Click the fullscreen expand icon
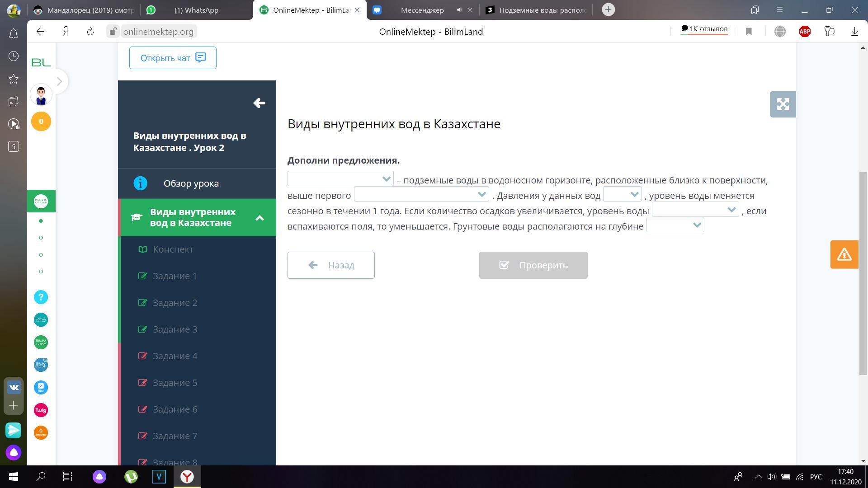 783,104
